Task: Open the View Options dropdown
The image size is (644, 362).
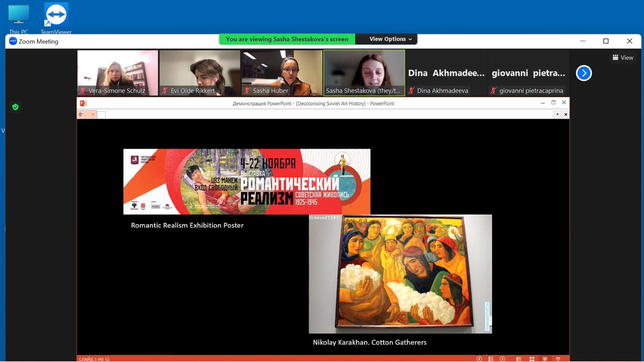Action: pos(386,39)
